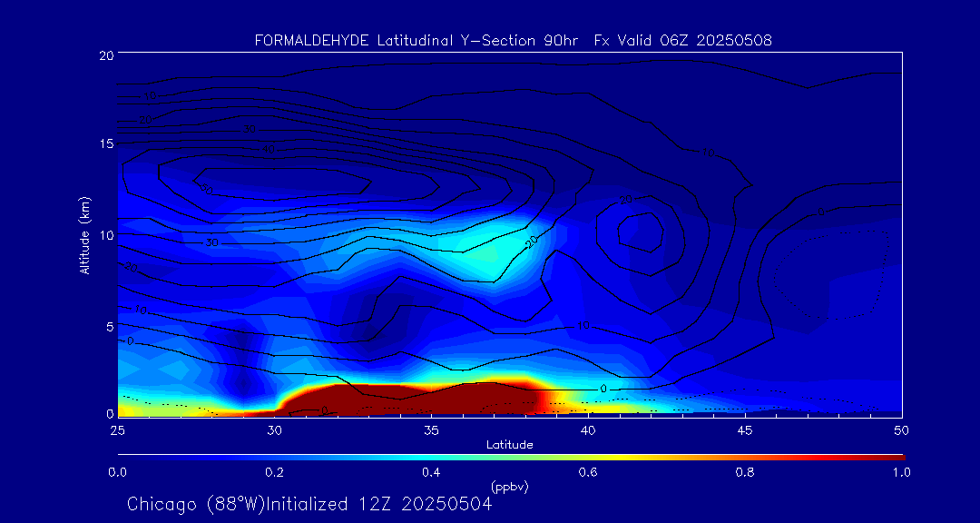Click the "06Z 20250508" valid time in the title
Screen dimensions: 980x523
[717, 41]
